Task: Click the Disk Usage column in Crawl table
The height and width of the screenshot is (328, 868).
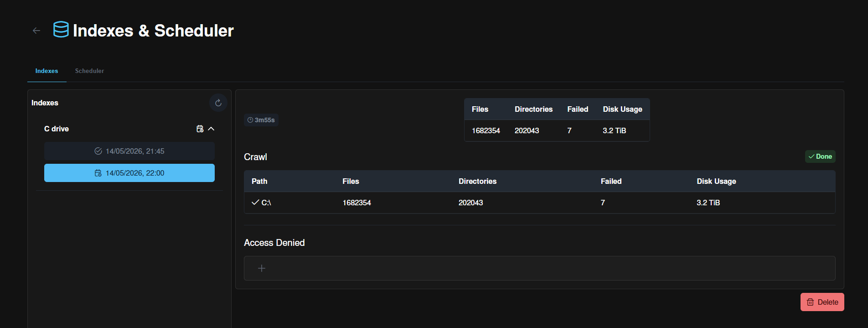Action: click(716, 181)
